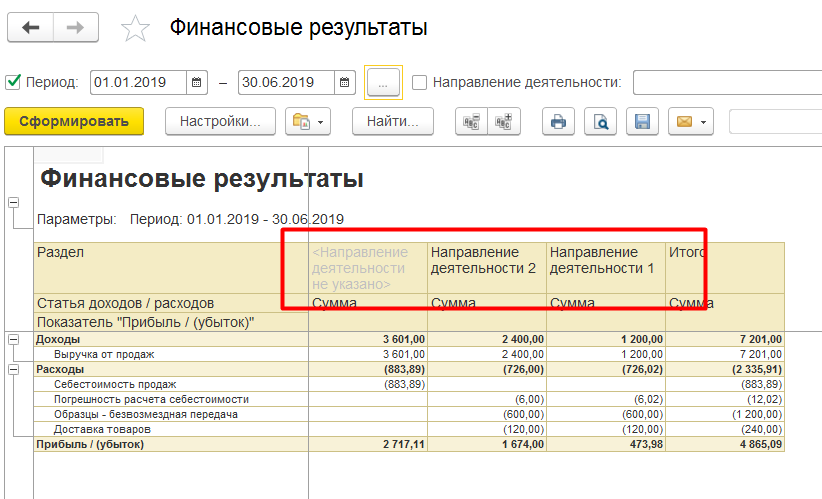Select header 'Направление деятельности 2'
This screenshot has width=822, height=499.
point(487,268)
